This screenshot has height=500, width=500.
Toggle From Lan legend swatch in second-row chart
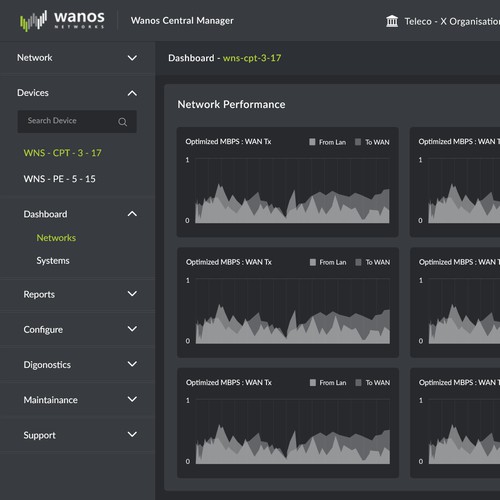point(313,262)
